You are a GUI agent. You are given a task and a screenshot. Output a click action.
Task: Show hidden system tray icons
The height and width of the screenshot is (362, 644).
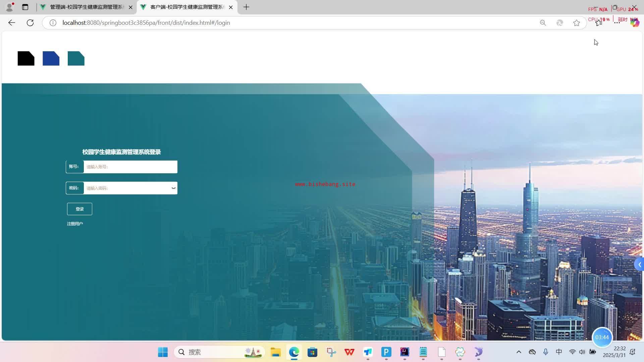point(519,352)
